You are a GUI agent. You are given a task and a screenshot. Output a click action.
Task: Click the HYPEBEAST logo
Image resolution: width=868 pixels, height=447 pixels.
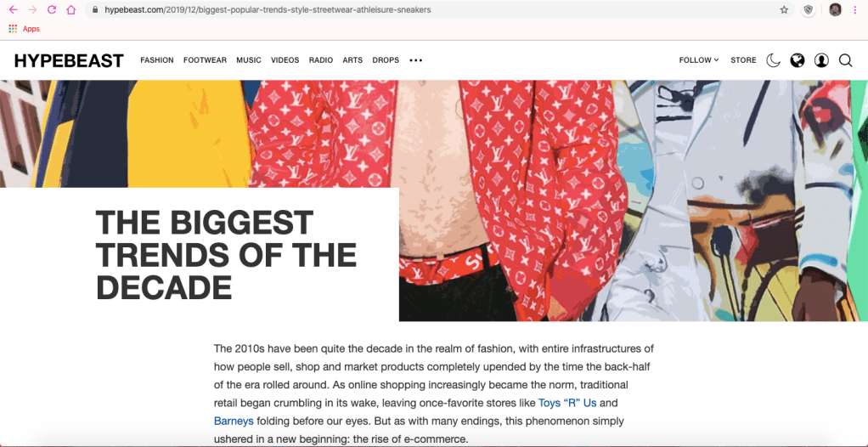click(69, 61)
